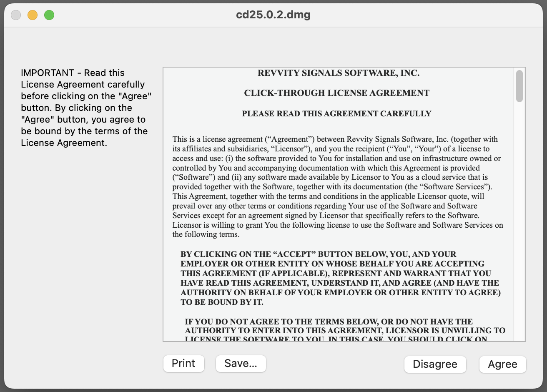Click the Agree button

tap(502, 364)
